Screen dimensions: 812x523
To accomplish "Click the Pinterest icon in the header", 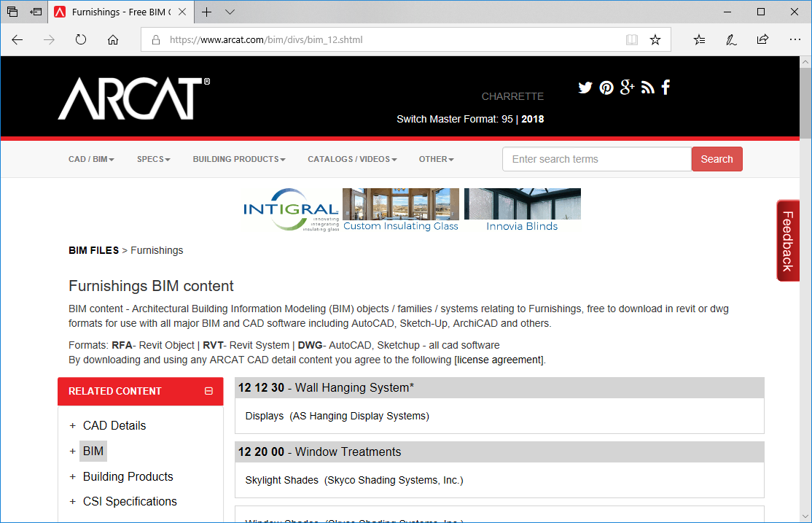I will (606, 87).
